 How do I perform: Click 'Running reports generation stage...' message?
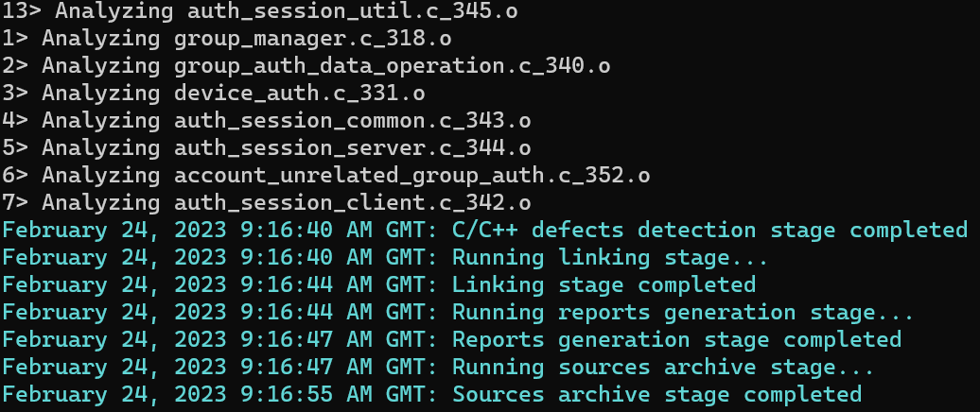[683, 314]
